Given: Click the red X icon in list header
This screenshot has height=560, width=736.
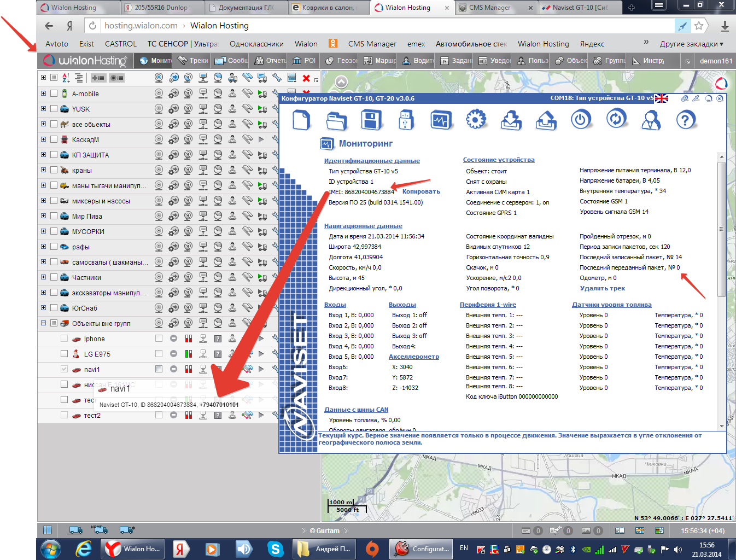Looking at the screenshot, I should point(306,78).
